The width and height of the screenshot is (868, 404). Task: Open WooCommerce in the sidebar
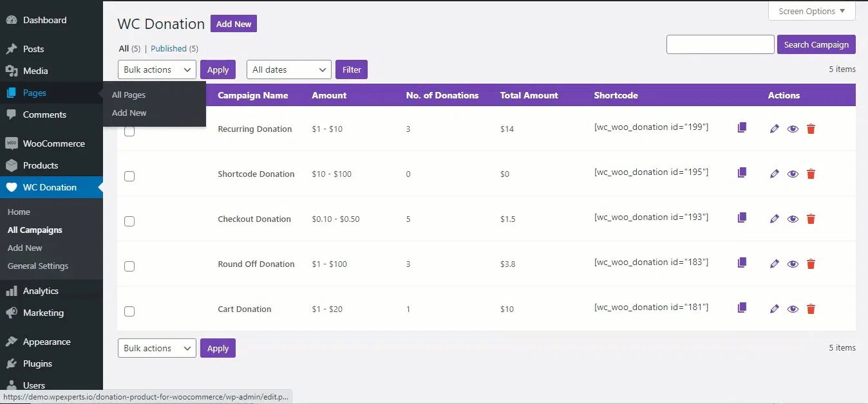pos(52,143)
